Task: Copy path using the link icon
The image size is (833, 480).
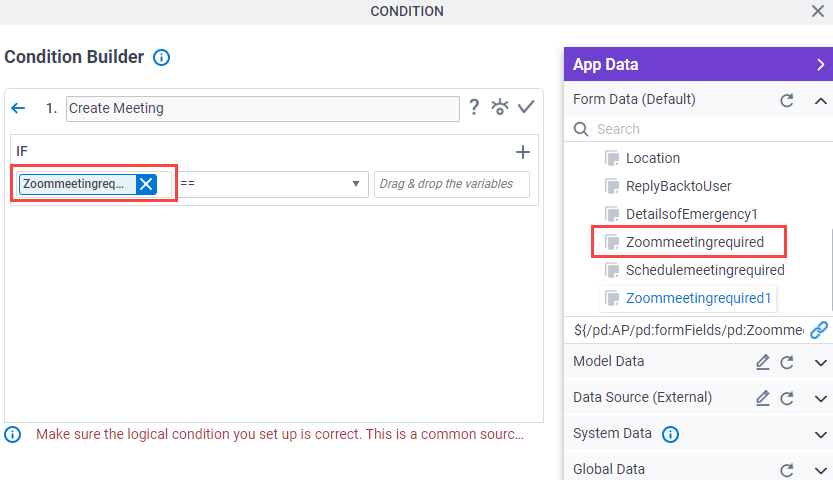Action: (819, 330)
